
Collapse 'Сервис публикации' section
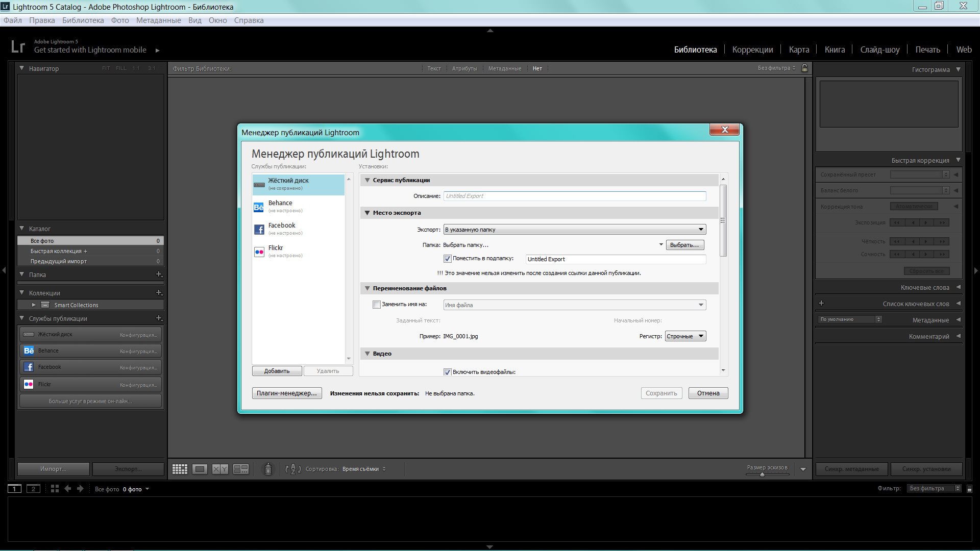pyautogui.click(x=367, y=180)
